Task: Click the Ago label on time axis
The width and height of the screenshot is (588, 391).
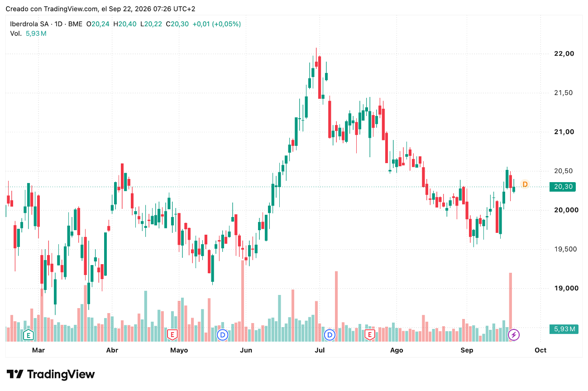Action: pos(397,350)
